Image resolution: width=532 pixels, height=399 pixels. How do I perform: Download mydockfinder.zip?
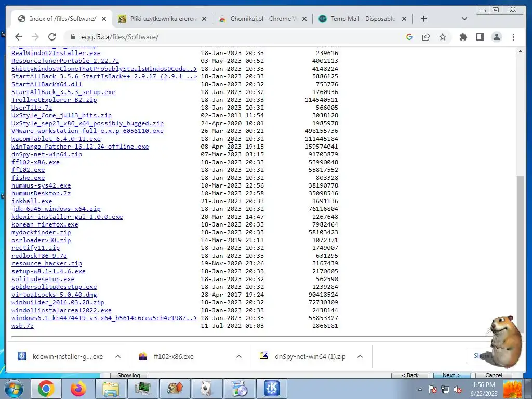[x=41, y=232]
